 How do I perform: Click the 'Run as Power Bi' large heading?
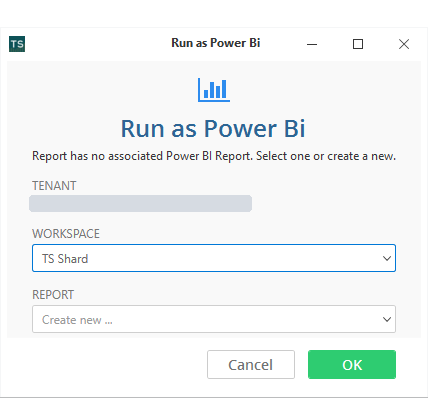[213, 129]
